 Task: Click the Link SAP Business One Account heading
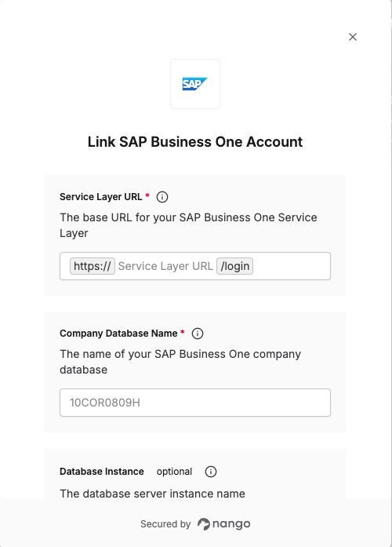point(195,142)
